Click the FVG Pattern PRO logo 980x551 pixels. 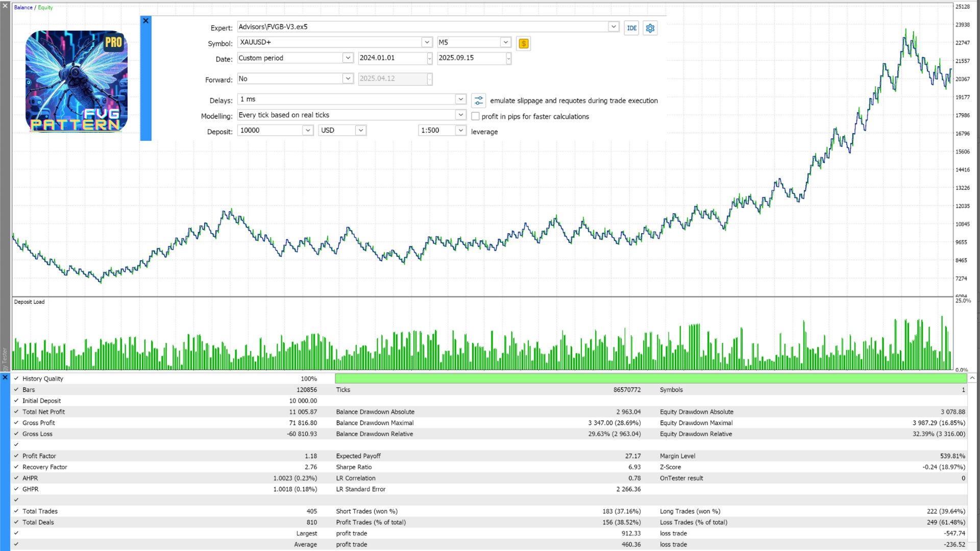coord(77,82)
